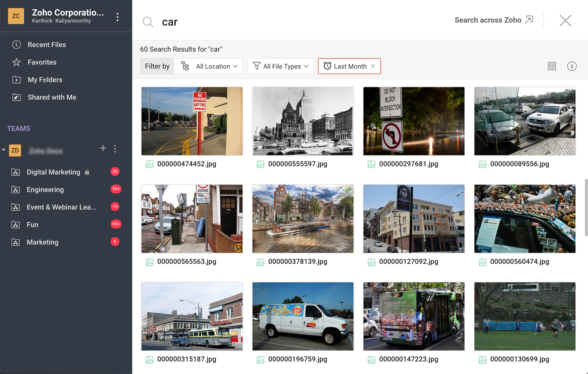This screenshot has width=588, height=374.
Task: Open the Fun team folder
Action: pyautogui.click(x=32, y=225)
